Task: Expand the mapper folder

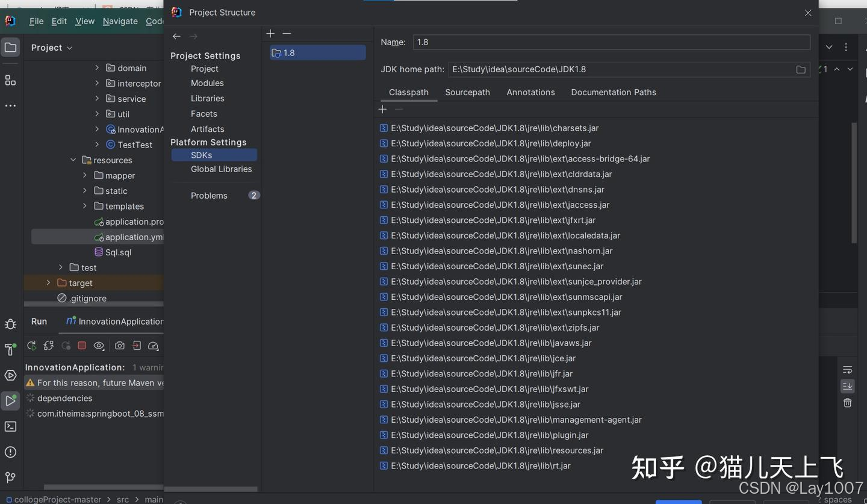Action: [x=85, y=175]
